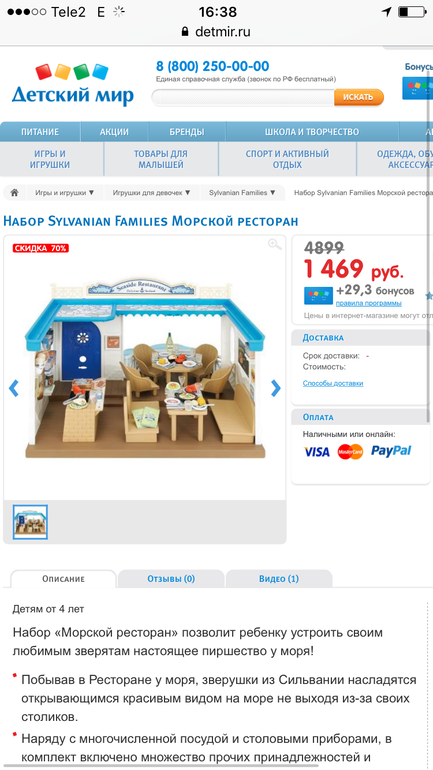Image resolution: width=433 pixels, height=770 pixels.
Task: Click the VISA payment logo
Action: (317, 452)
